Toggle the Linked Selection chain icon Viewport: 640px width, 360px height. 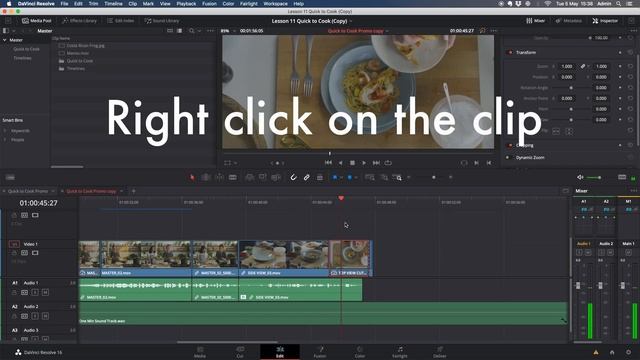click(307, 177)
